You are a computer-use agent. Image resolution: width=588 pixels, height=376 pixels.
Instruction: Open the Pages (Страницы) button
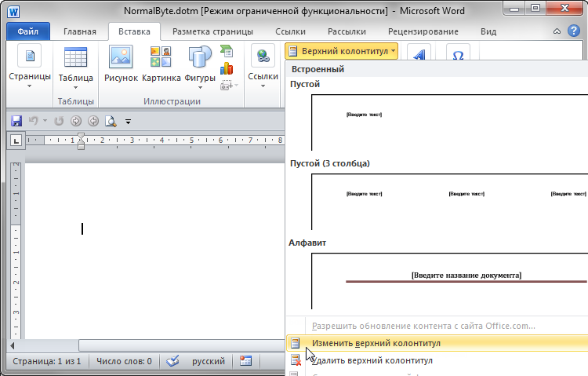29,67
